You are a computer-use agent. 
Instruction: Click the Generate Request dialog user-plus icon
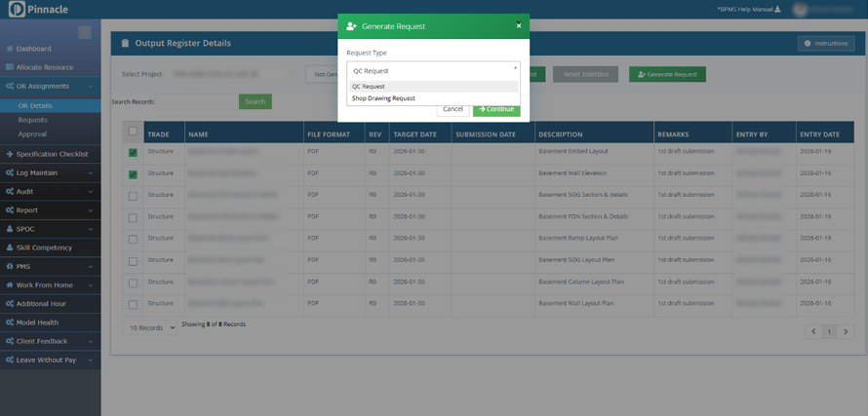click(351, 26)
